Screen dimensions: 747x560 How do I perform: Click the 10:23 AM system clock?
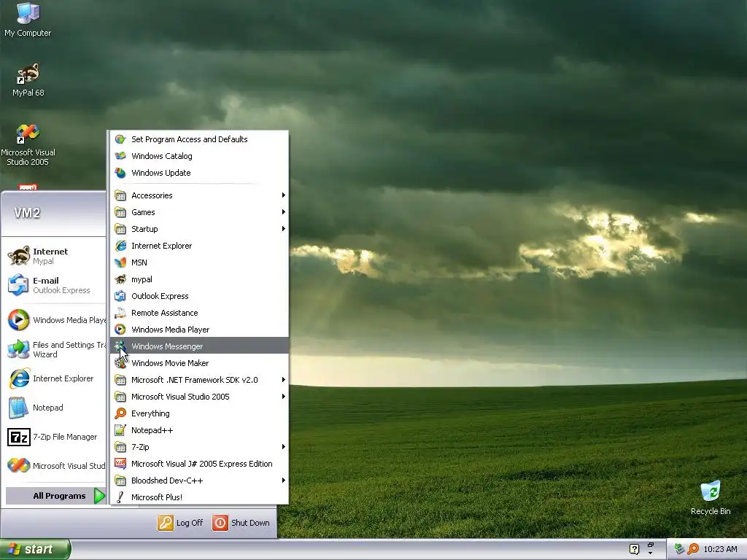[720, 549]
